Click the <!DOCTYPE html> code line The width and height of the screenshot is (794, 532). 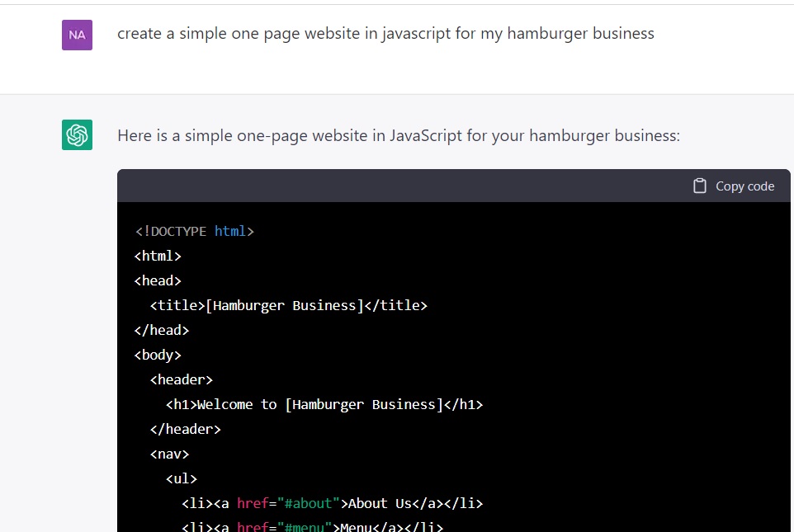click(x=194, y=231)
